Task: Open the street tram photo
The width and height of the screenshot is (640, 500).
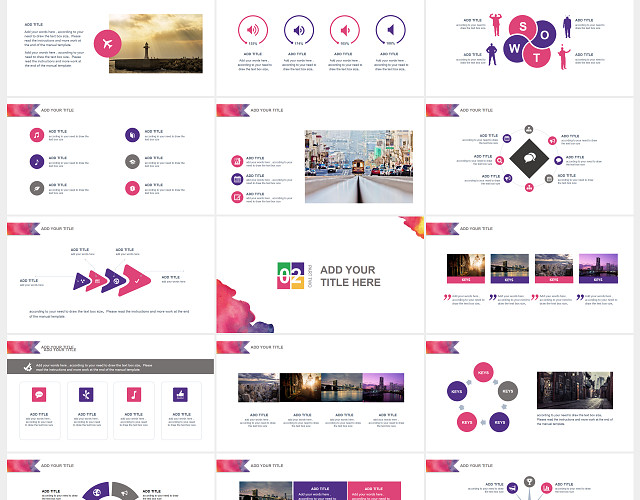Action: [x=359, y=167]
